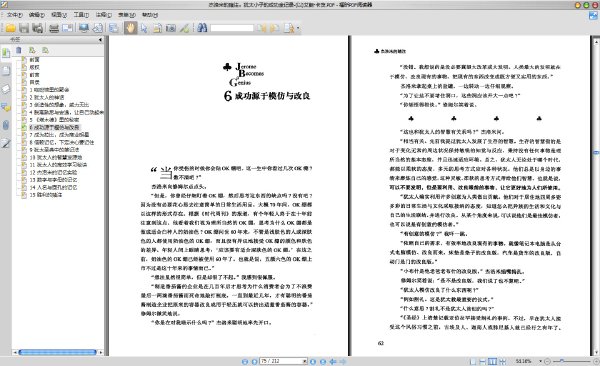Click the find next result icon

click(x=275, y=28)
